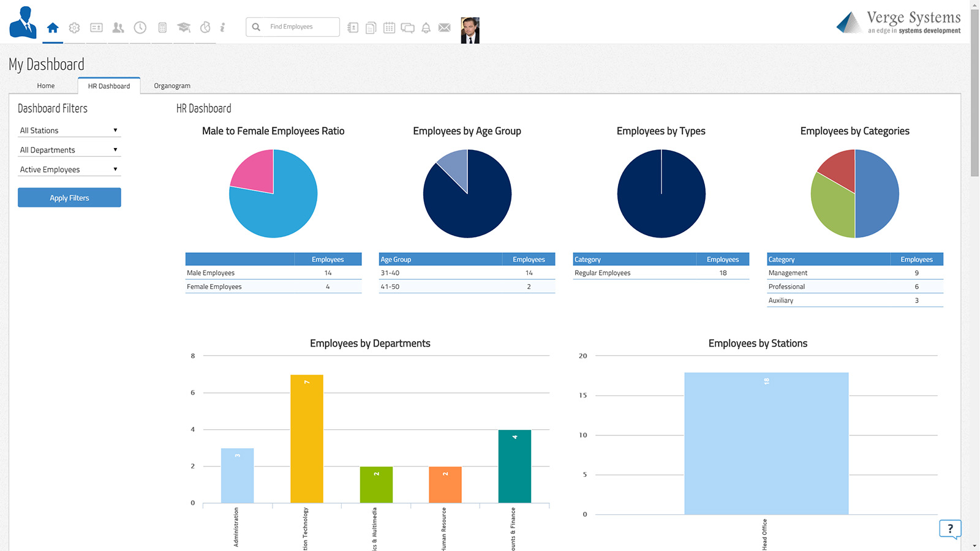Screen dimensions: 980x551
Task: Click the help question mark button
Action: [950, 528]
